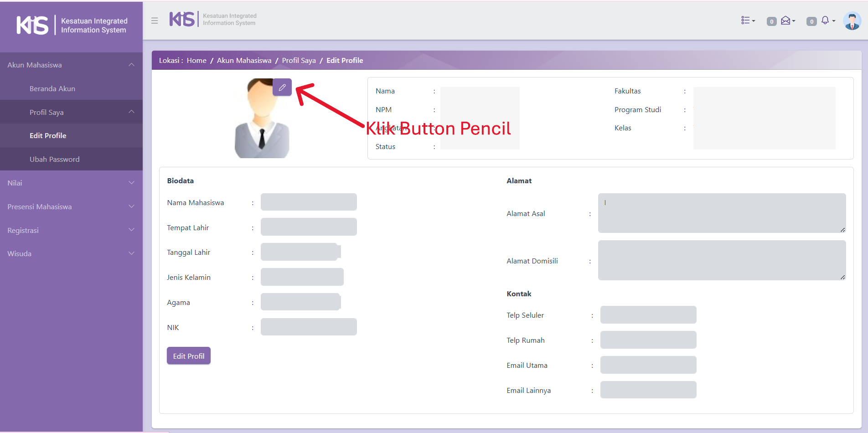Focus the Email Utama field

pyautogui.click(x=648, y=365)
